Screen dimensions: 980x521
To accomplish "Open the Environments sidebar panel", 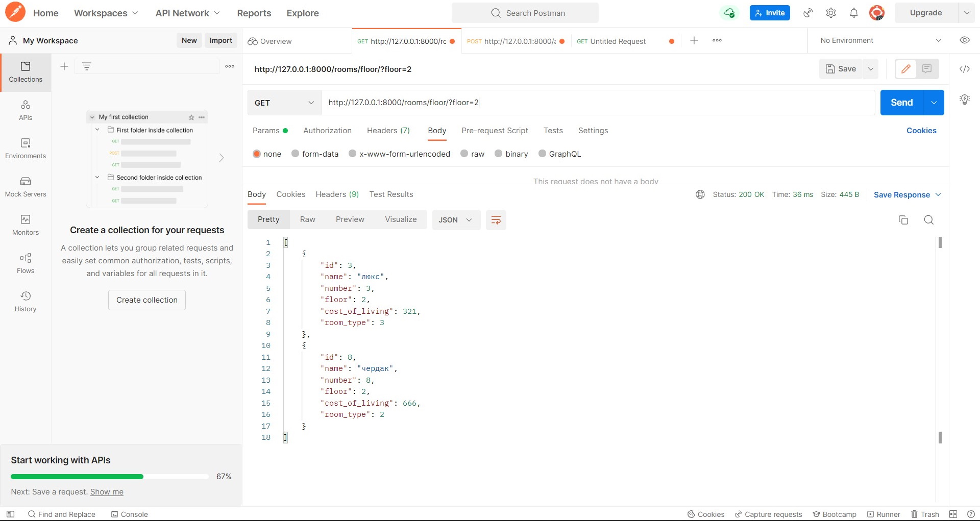I will click(x=25, y=148).
